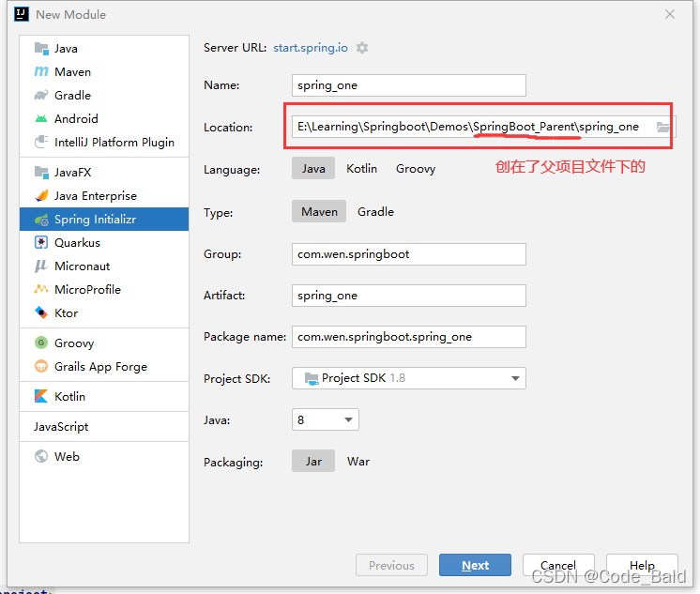The height and width of the screenshot is (594, 700).
Task: Browse location with folder icon
Action: click(663, 128)
